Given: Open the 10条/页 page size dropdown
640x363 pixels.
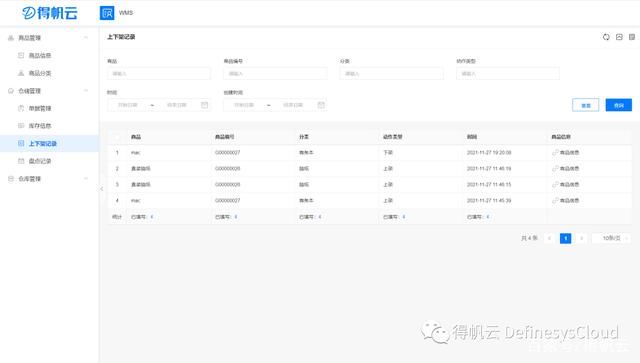Looking at the screenshot, I should point(611,238).
